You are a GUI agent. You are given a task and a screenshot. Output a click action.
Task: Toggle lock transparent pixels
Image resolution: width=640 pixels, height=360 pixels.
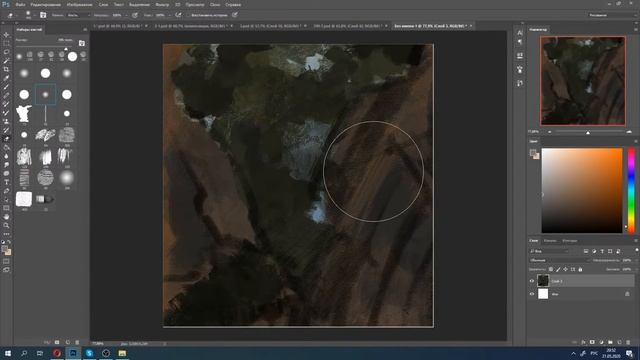(551, 269)
